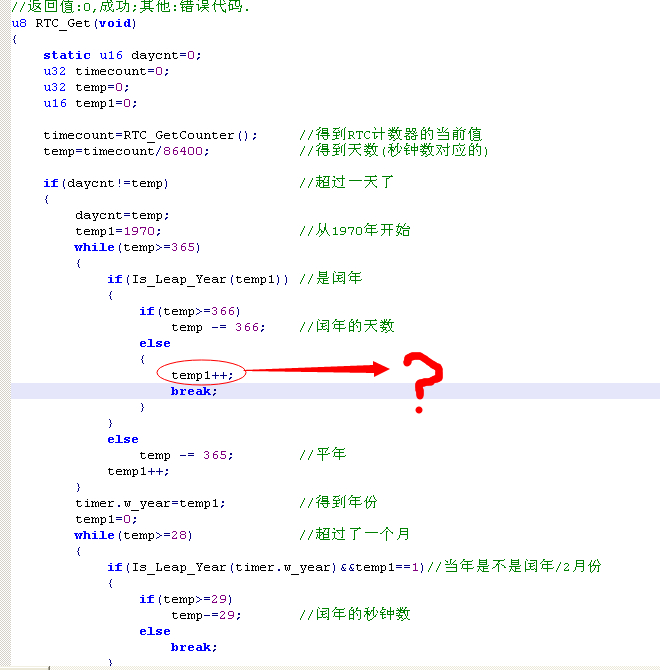
Task: Click the comment "//返回值:0,成功;其他:错误代码."
Action: coord(130,6)
